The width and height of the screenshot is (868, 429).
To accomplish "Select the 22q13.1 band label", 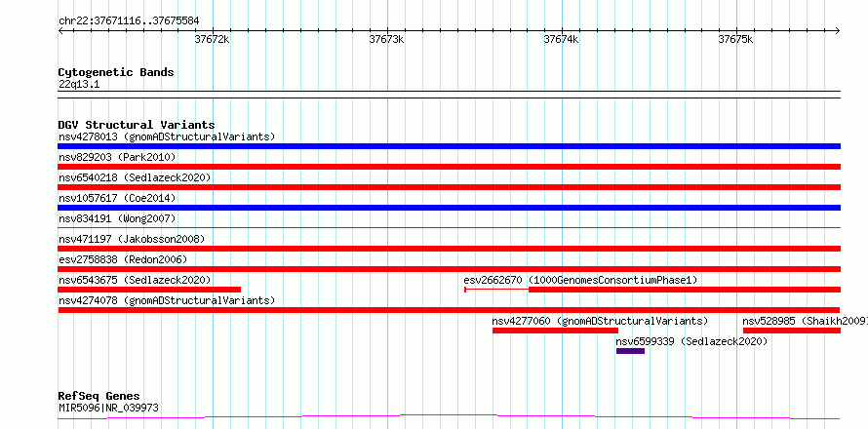I will tap(79, 85).
